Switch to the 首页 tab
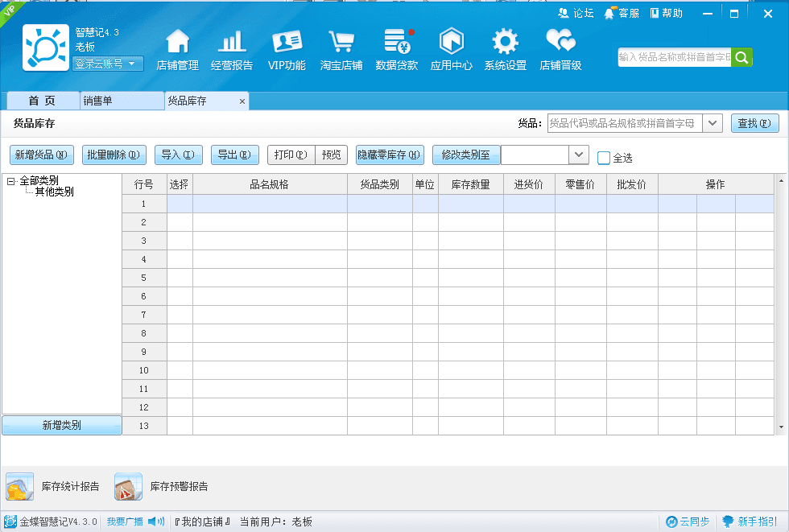Image resolution: width=789 pixels, height=532 pixels. 43,101
